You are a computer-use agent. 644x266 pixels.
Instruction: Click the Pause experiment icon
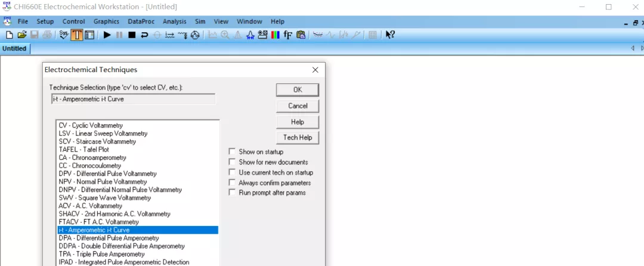click(119, 35)
